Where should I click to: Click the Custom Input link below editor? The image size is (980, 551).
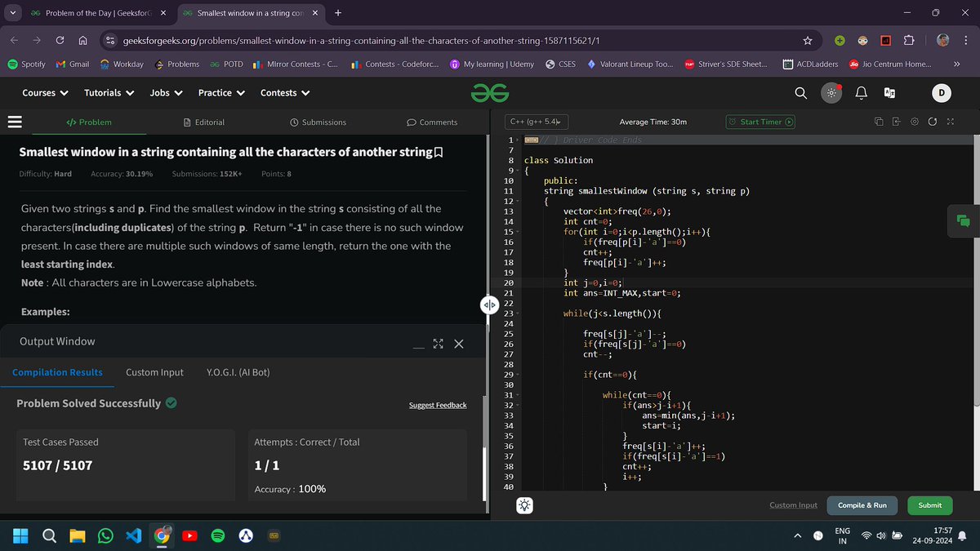pyautogui.click(x=793, y=505)
